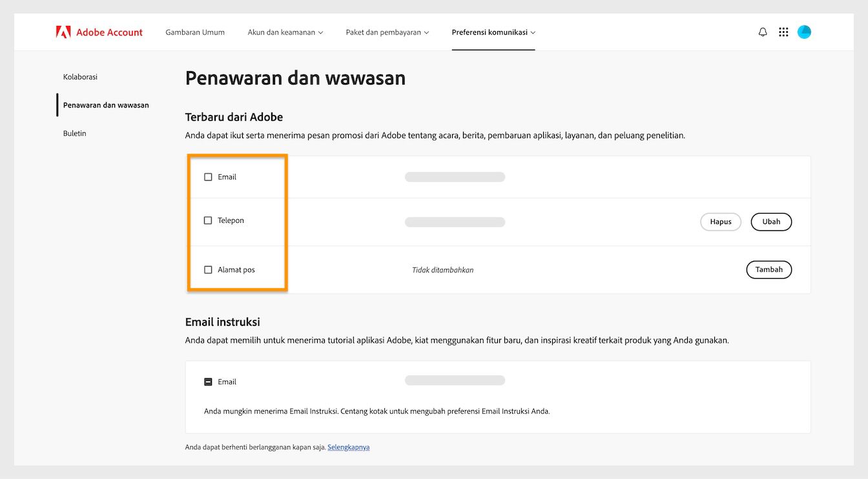Open the Paket dan pembayaran dropdown
Image resolution: width=868 pixels, height=479 pixels.
pyautogui.click(x=386, y=31)
